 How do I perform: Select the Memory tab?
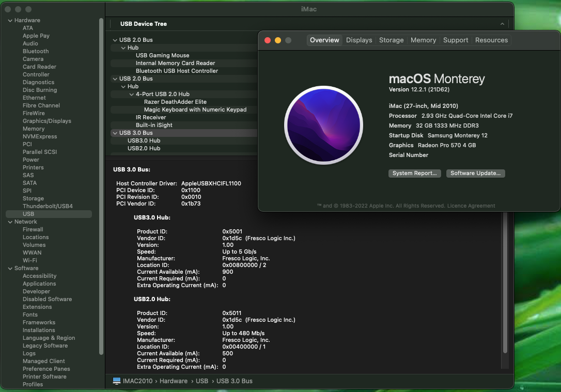point(423,40)
